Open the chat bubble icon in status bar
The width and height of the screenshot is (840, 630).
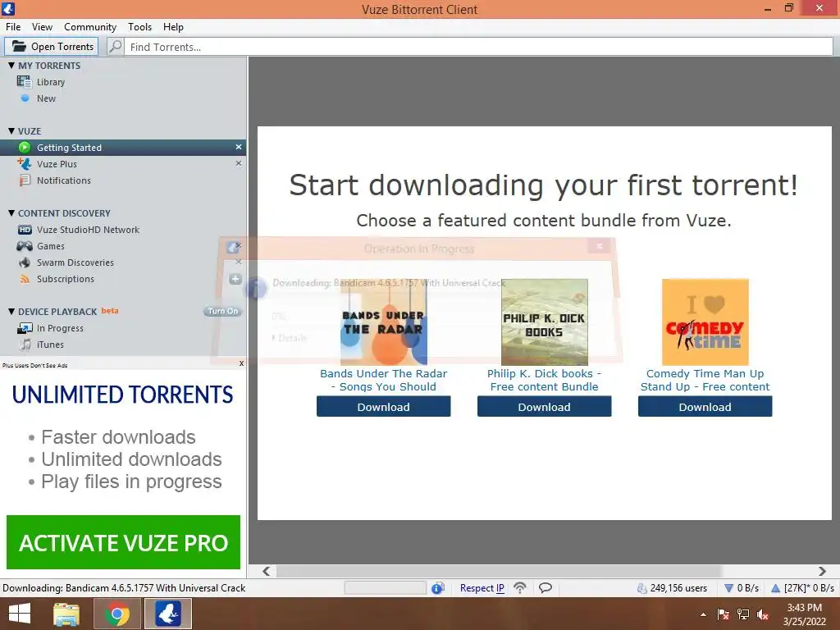pyautogui.click(x=546, y=587)
